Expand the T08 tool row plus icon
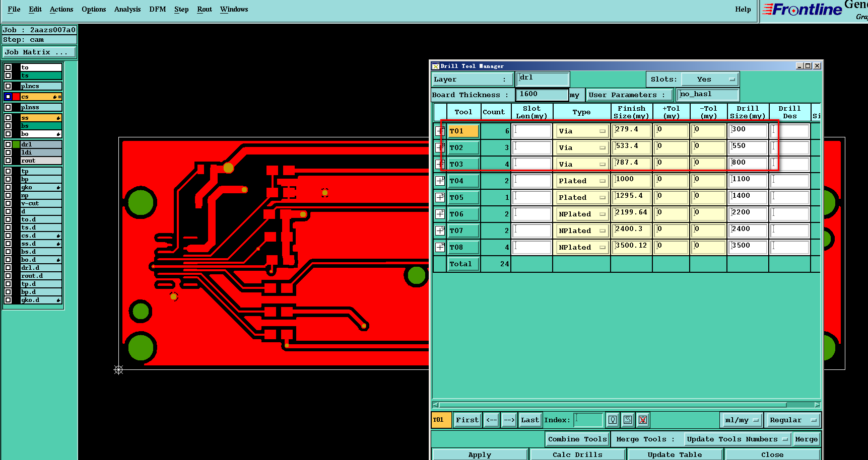The width and height of the screenshot is (868, 460). click(x=440, y=247)
